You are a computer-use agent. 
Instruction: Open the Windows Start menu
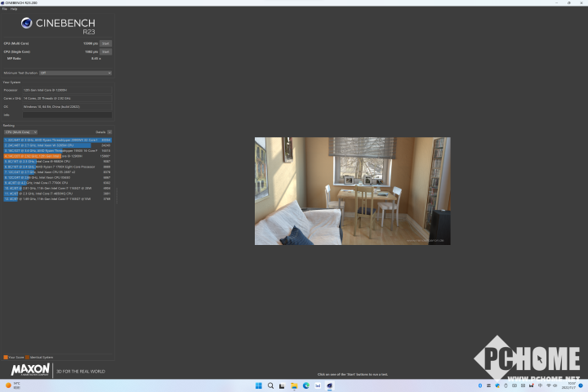pyautogui.click(x=259, y=385)
